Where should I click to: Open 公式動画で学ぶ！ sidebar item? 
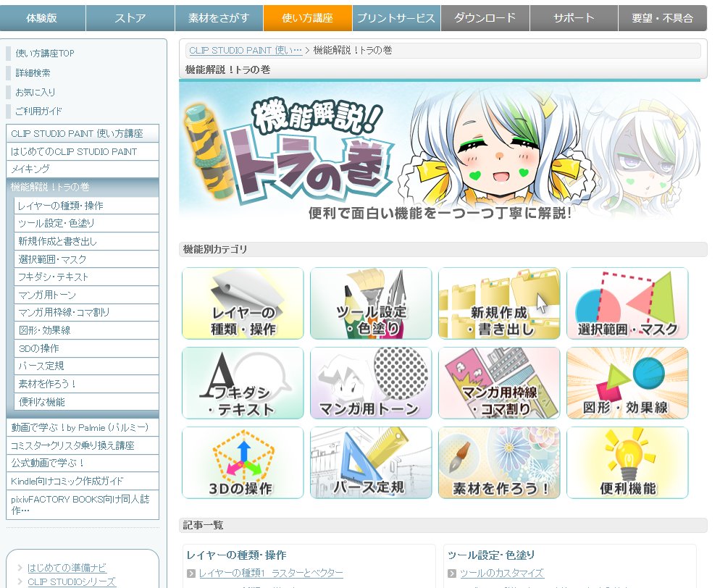click(x=83, y=463)
